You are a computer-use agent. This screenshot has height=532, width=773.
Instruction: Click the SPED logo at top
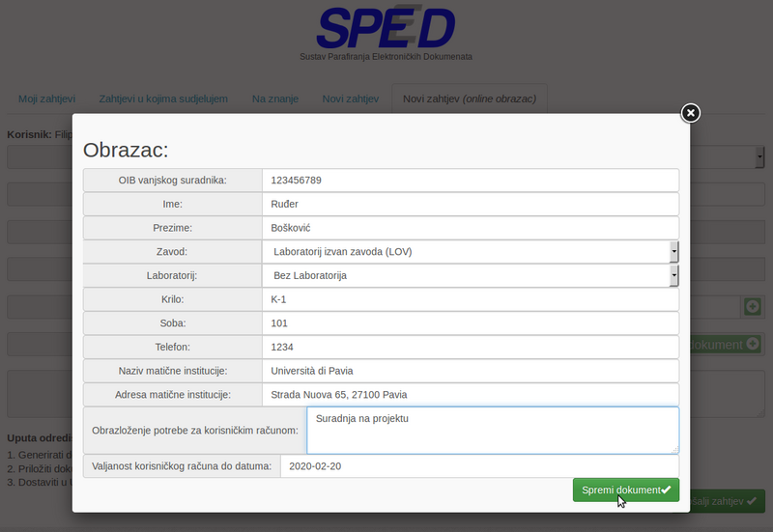[x=386, y=29]
